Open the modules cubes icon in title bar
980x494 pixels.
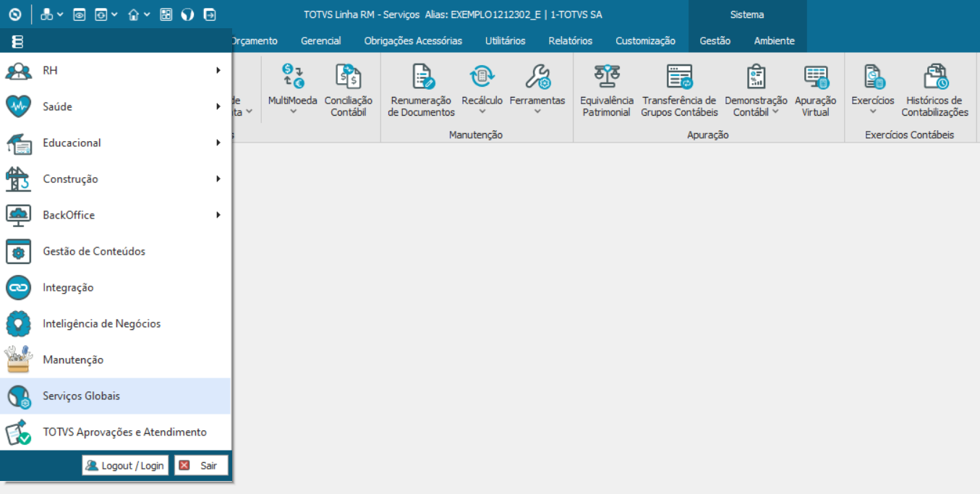click(46, 14)
